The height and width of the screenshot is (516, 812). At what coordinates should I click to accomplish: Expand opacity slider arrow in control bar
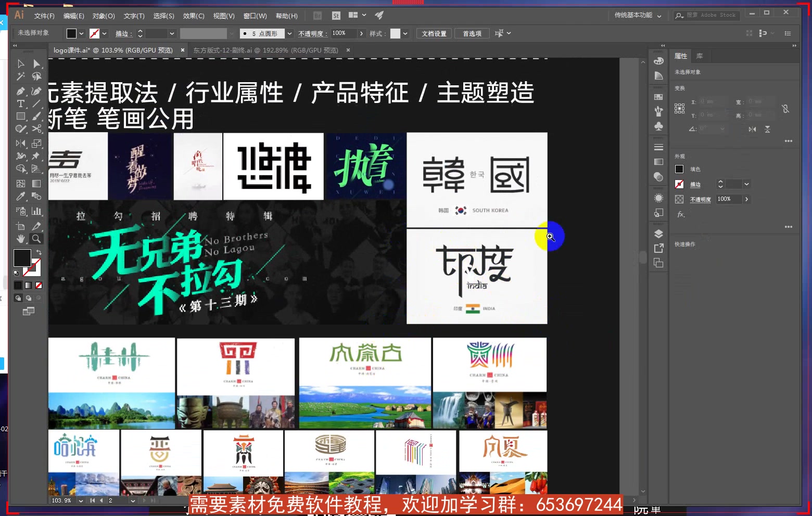[x=361, y=33]
